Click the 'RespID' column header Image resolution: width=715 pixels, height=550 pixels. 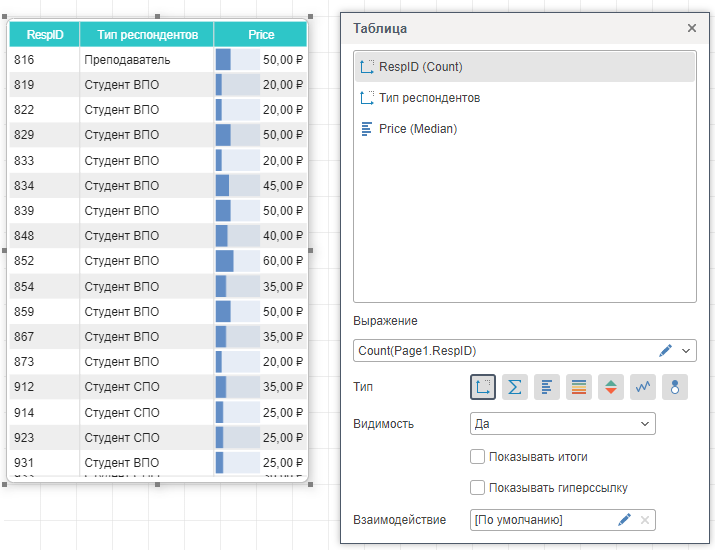pos(45,34)
